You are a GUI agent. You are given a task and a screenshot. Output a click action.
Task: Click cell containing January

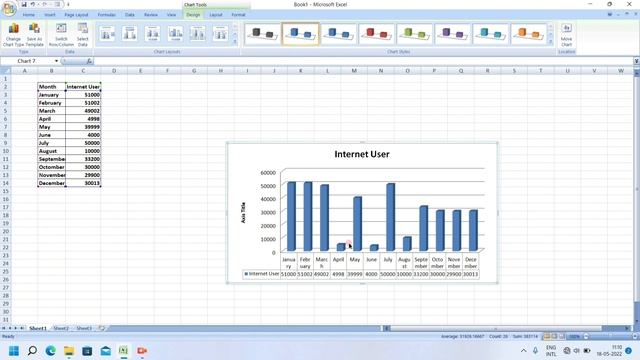(x=51, y=95)
